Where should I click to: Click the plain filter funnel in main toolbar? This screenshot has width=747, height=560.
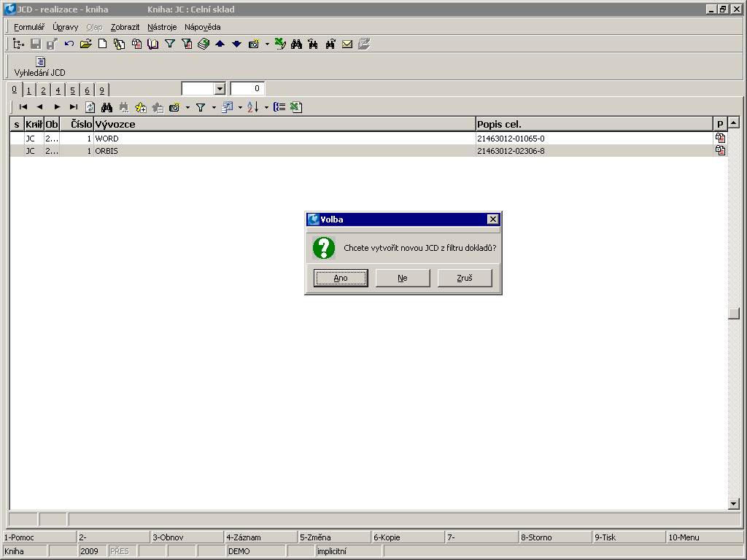click(x=169, y=44)
